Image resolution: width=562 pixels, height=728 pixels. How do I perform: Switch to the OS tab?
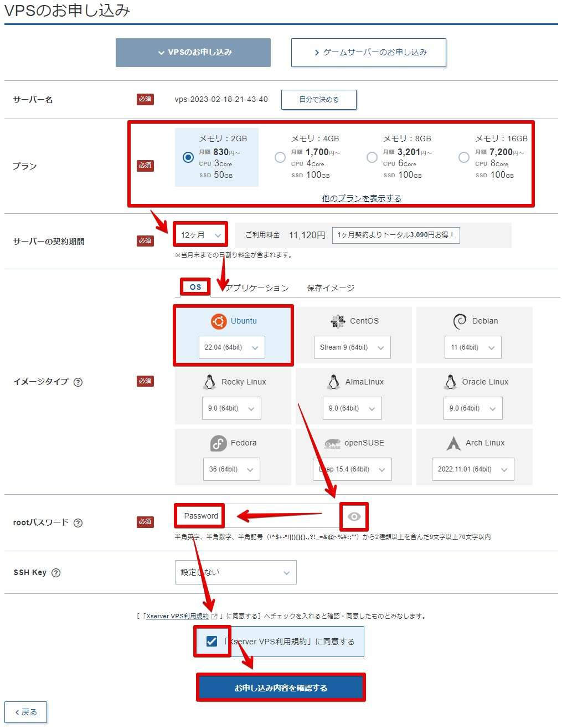195,288
